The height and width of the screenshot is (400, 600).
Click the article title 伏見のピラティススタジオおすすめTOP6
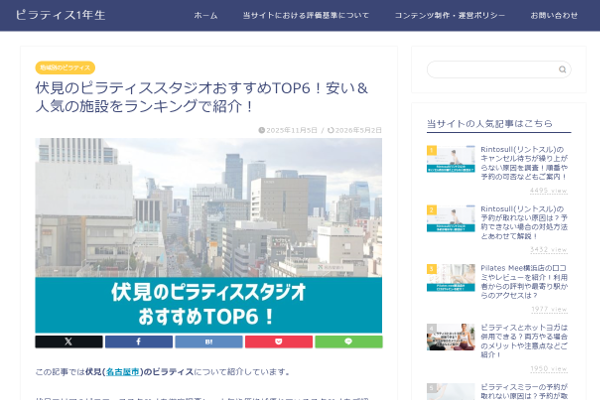click(x=202, y=97)
